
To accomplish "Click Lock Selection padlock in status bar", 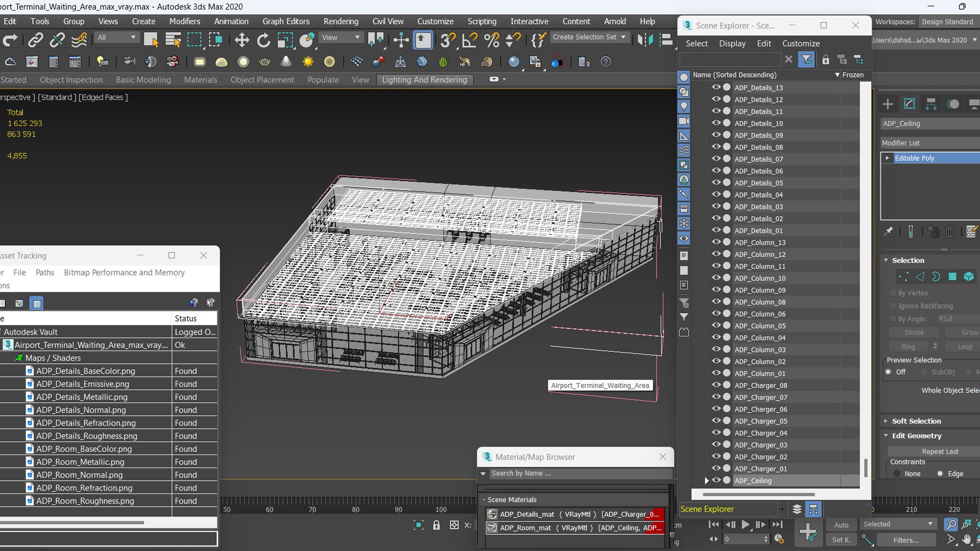I will [x=436, y=525].
